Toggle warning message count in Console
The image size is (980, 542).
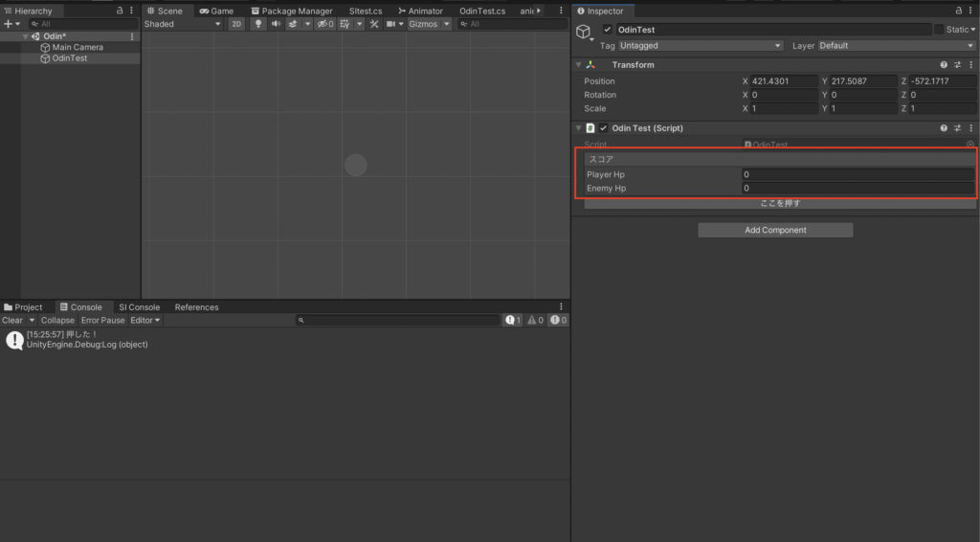[x=536, y=320]
